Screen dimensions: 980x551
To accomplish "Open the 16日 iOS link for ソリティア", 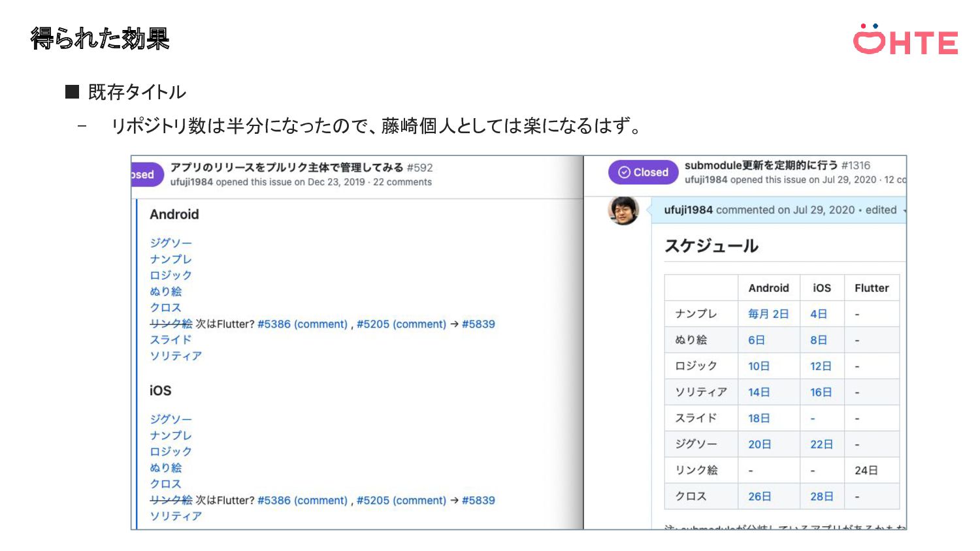I will [821, 392].
